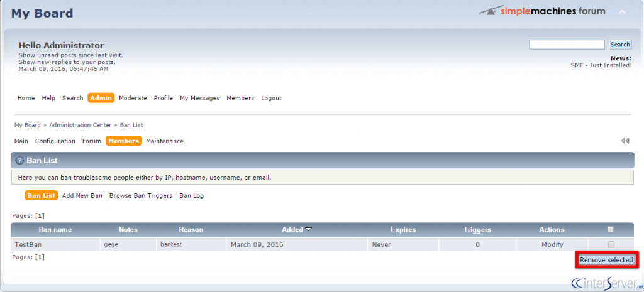This screenshot has width=644, height=292.
Task: Click the Ban List breadcrumb link
Action: [131, 125]
